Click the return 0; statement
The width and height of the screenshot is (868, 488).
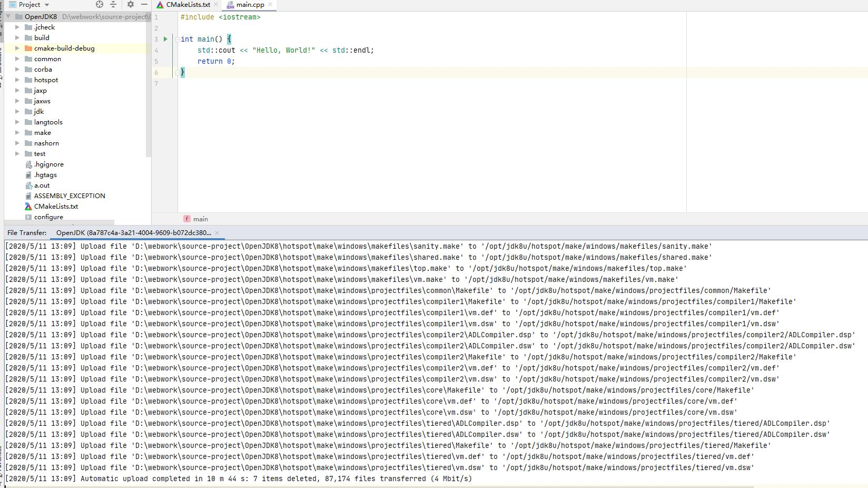pyautogui.click(x=216, y=61)
